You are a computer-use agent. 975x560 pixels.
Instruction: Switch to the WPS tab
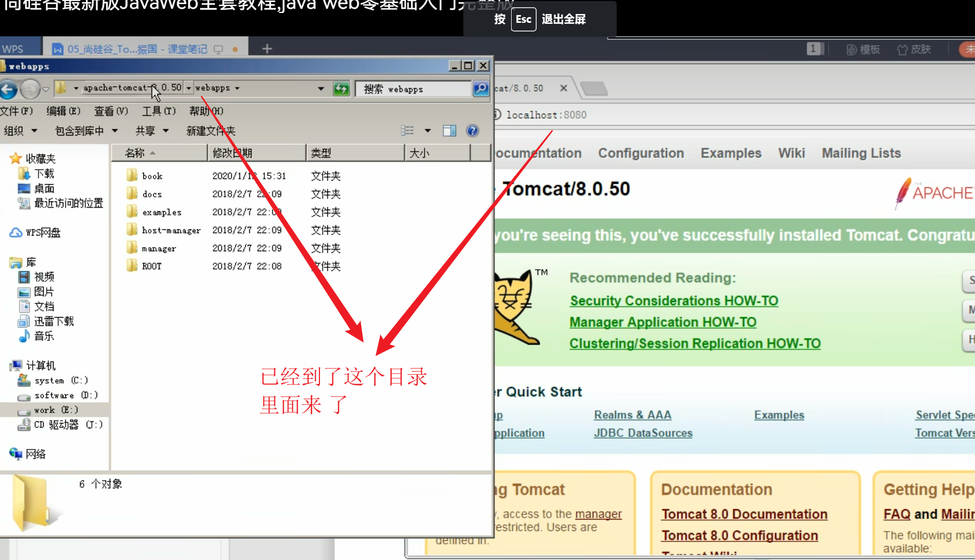(x=20, y=49)
